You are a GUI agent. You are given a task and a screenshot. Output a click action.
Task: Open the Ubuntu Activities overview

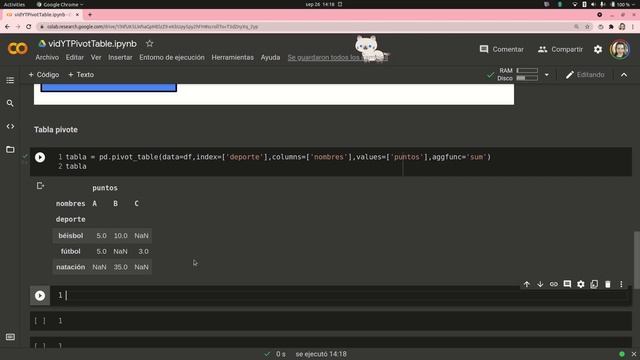pyautogui.click(x=14, y=4)
